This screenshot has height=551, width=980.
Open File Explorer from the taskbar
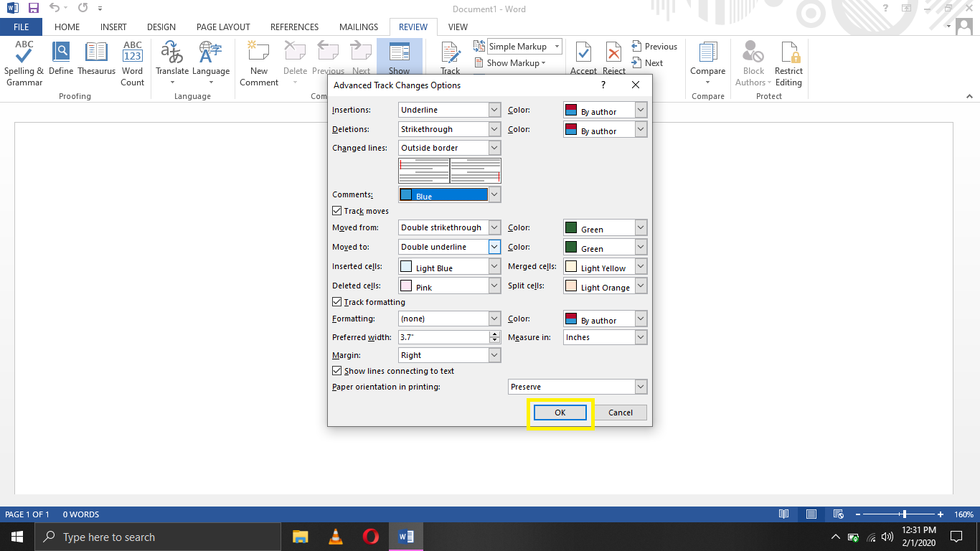pos(300,537)
